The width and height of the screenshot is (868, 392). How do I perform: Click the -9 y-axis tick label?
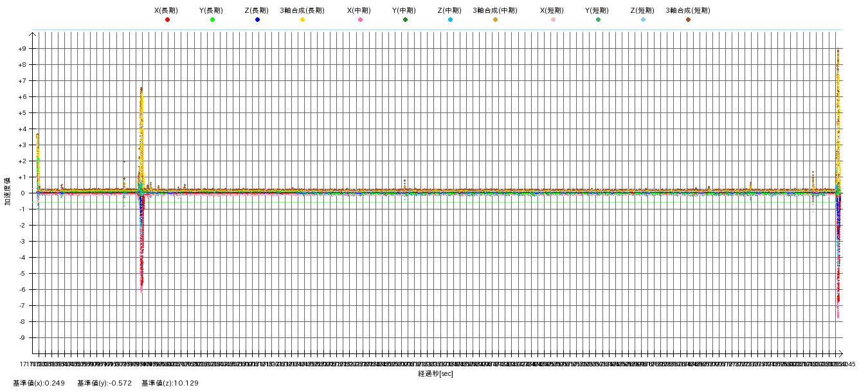point(22,338)
